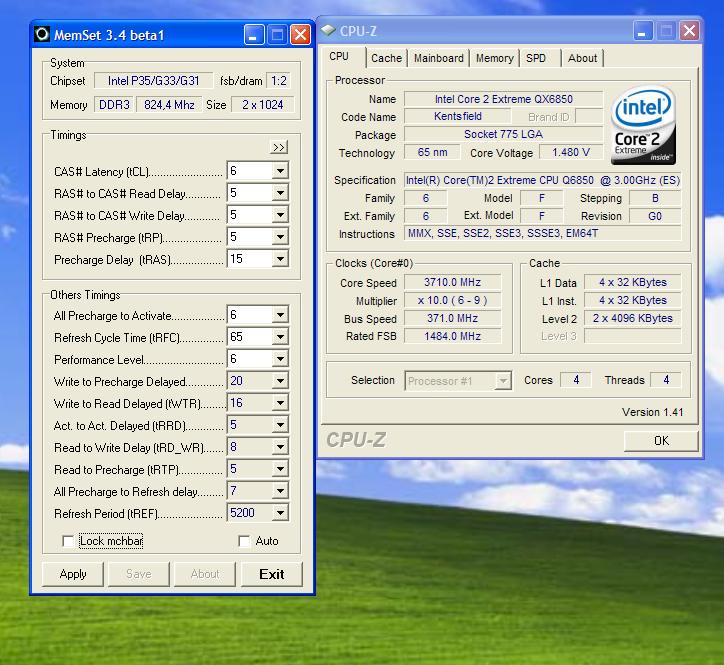Click the MemSet title bar app icon
Viewport: 724px width, 665px height.
pyautogui.click(x=42, y=34)
